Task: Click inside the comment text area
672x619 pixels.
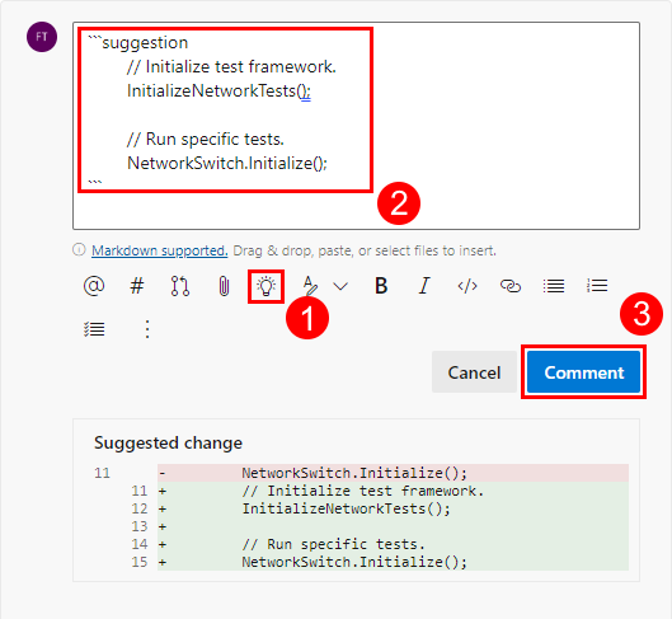Action: [x=356, y=126]
